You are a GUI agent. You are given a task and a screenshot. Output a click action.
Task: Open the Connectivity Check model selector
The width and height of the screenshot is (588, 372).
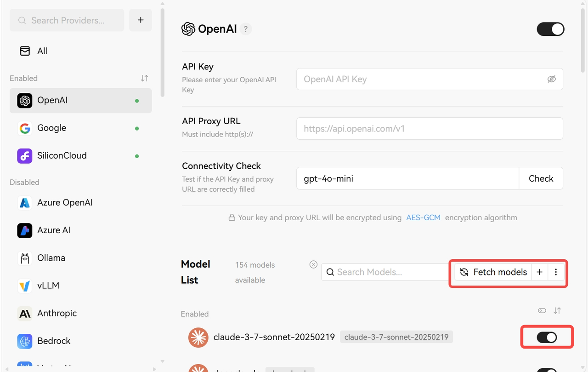[407, 178]
